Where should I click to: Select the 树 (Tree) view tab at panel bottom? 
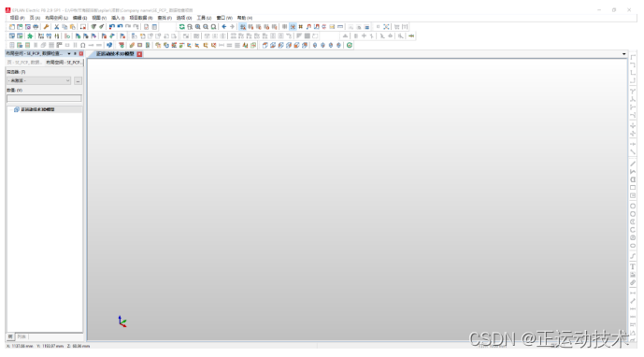pos(10,336)
